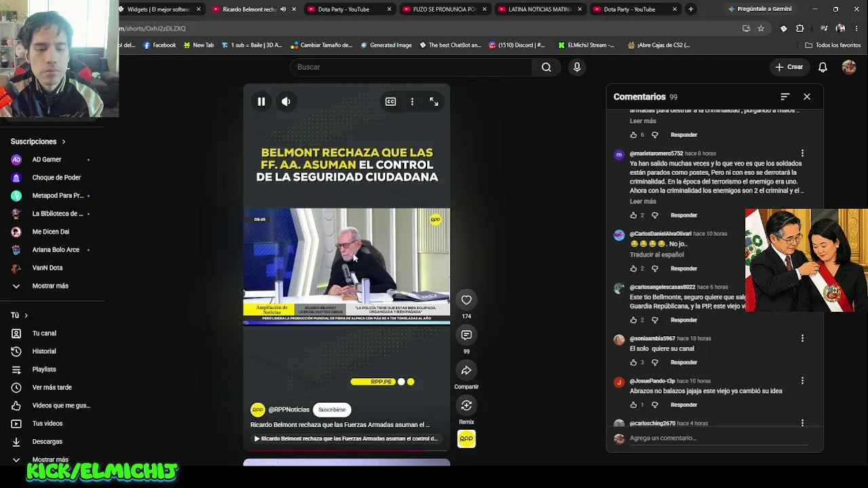Screen dimensions: 868x488
Task: Expand Leer más on @marietaromero5752's comment
Action: (643, 201)
